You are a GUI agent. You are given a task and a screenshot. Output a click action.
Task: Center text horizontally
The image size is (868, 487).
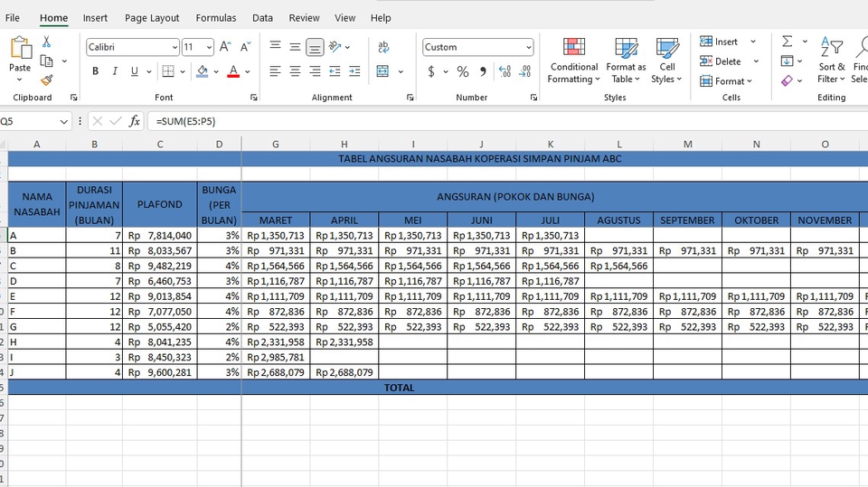point(295,71)
